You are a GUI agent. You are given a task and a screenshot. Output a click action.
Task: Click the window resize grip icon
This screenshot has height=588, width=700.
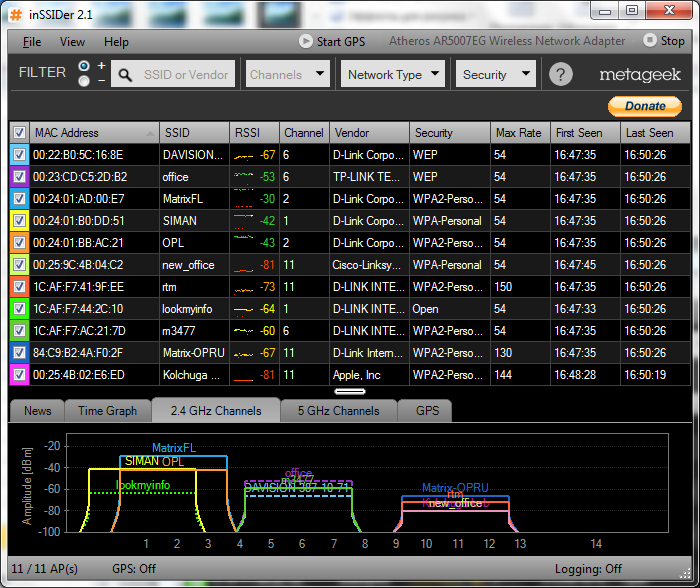pyautogui.click(x=685, y=574)
